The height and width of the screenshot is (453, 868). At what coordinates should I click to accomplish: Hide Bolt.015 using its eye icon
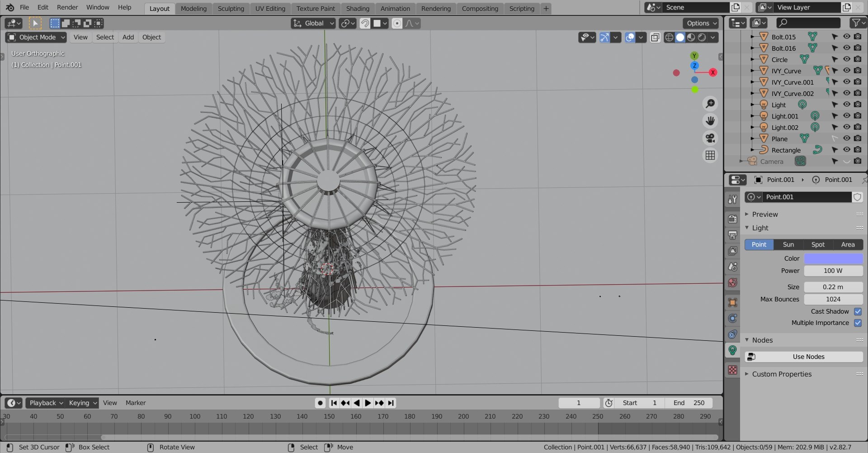[847, 37]
